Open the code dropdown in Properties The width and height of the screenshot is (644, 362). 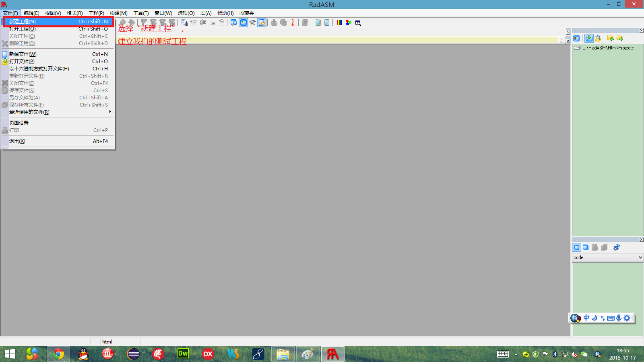coord(608,257)
